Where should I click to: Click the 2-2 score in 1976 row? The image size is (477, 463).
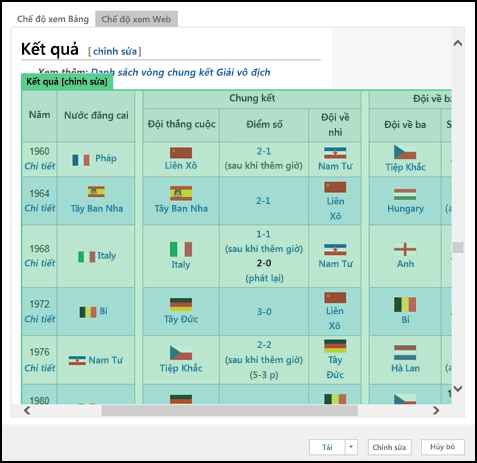tap(264, 345)
